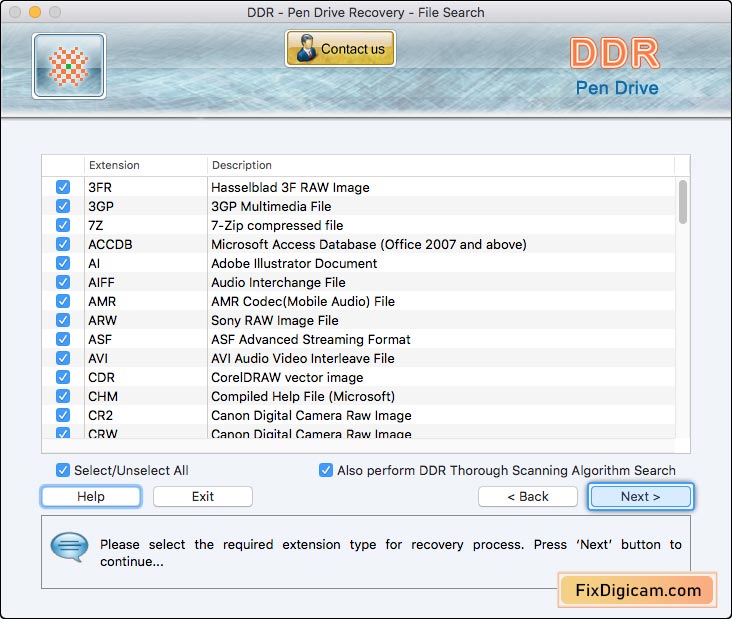Screen dimensions: 732x619
Task: Disable DDR Thorough Scanning Algorithm Search
Action: pyautogui.click(x=326, y=470)
